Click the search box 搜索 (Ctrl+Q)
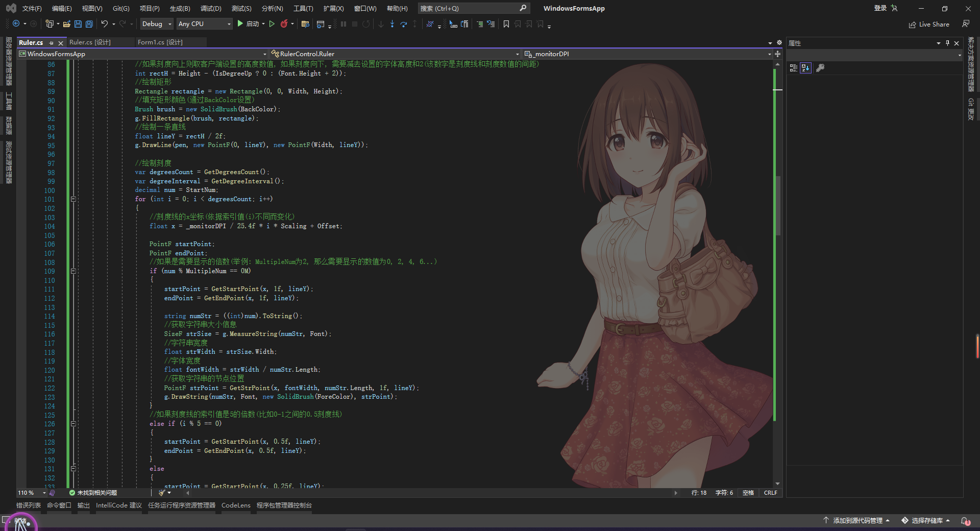980x531 pixels. pos(473,8)
